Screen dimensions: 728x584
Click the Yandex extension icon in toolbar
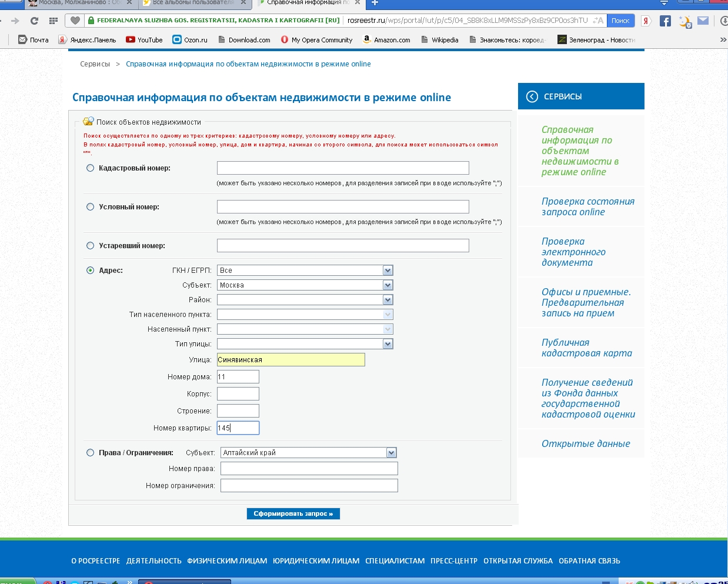click(x=646, y=21)
